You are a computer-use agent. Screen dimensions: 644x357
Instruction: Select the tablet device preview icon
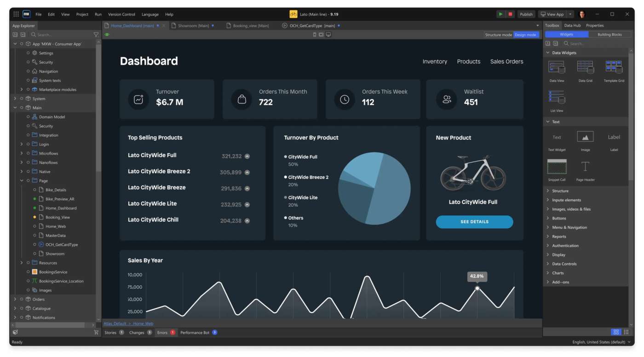point(321,35)
